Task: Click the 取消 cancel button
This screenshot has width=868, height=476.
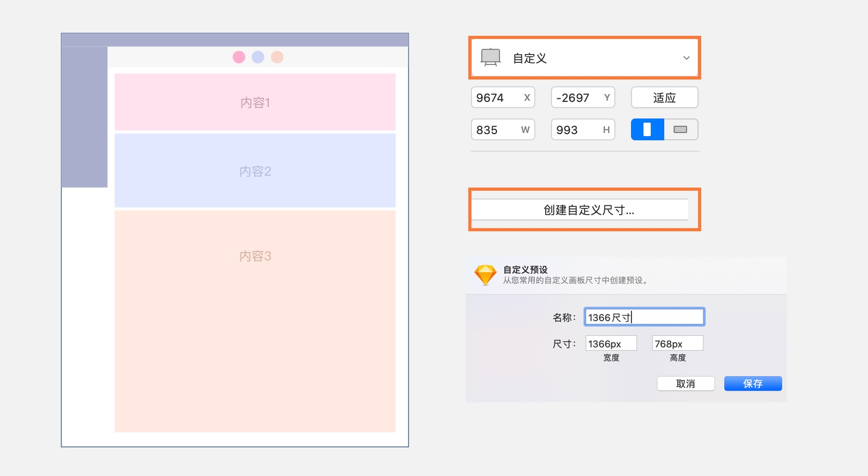Action: pyautogui.click(x=686, y=384)
